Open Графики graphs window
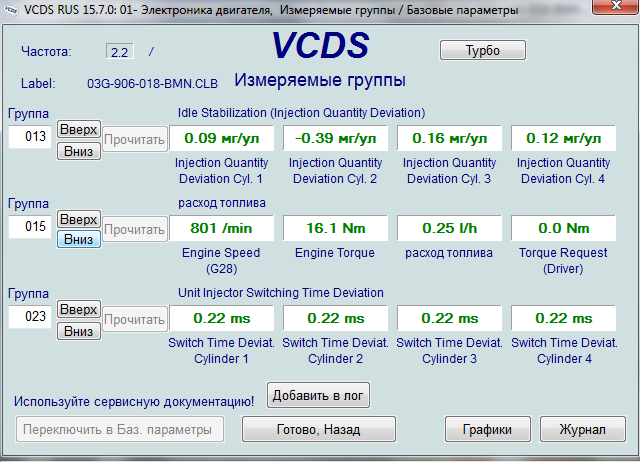The image size is (640, 462). click(x=488, y=429)
